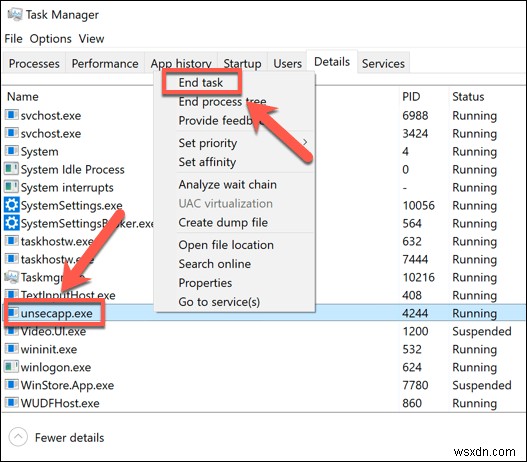The width and height of the screenshot is (527, 462).
Task: Click the wininit.exe process icon
Action: click(11, 349)
